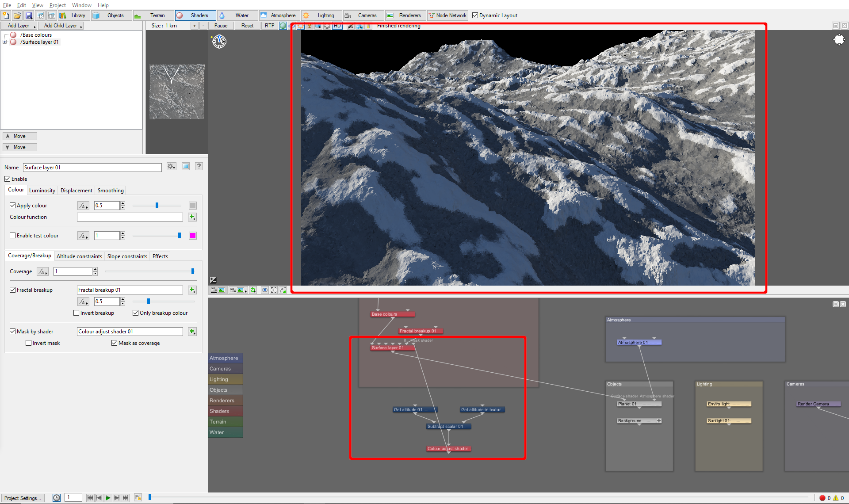
Task: Step to next frame
Action: coord(117,498)
